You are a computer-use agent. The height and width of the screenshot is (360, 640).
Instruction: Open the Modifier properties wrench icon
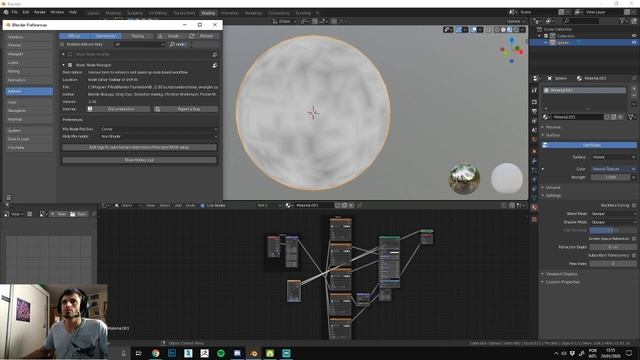pyautogui.click(x=534, y=161)
